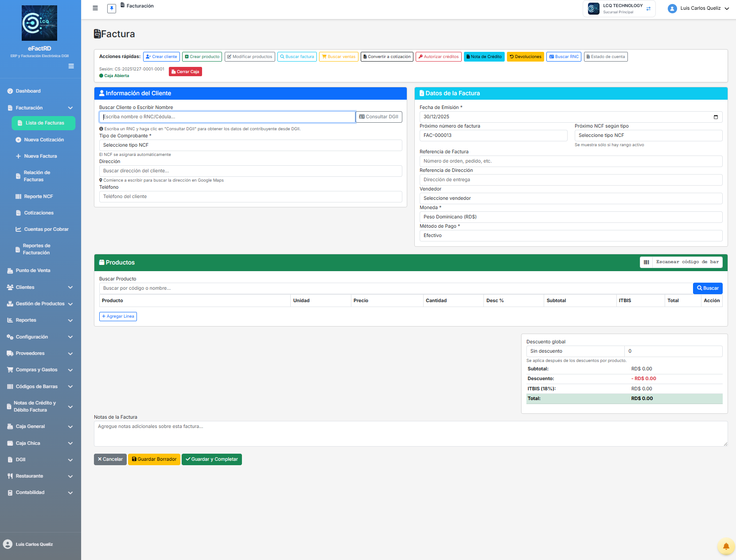The height and width of the screenshot is (560, 736).
Task: Open the hamburger menu in top bar
Action: (95, 8)
